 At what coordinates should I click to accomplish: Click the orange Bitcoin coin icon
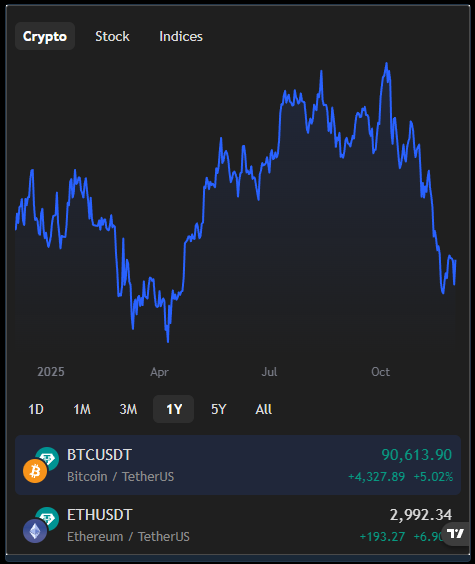(x=35, y=471)
